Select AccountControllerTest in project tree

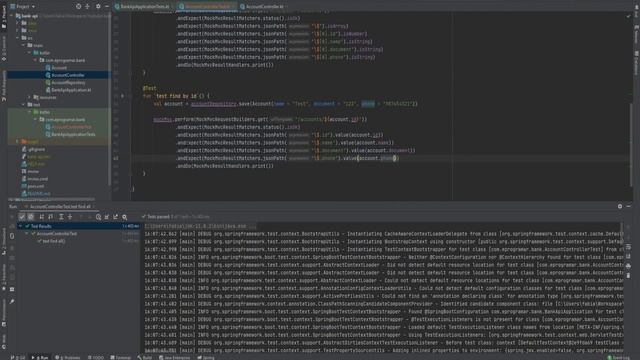pos(68,127)
